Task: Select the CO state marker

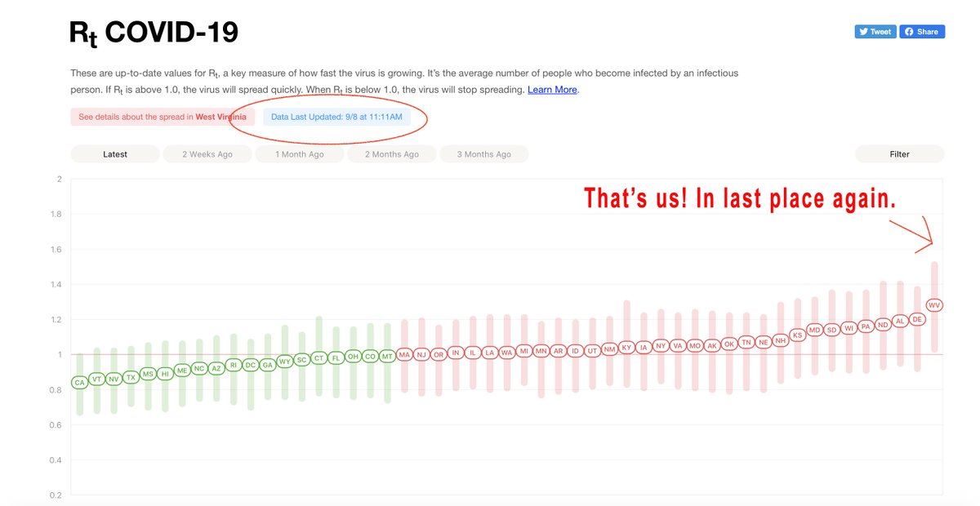Action: click(370, 356)
